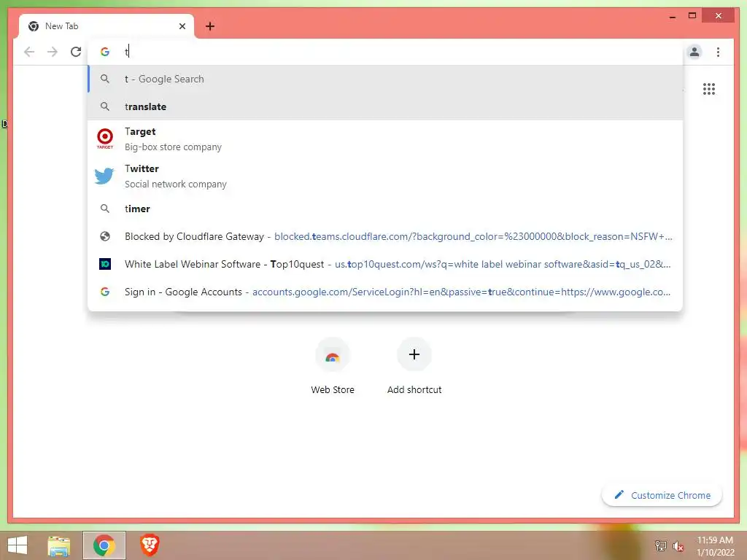Click the forward navigation arrow
This screenshot has width=747, height=560.
(53, 52)
